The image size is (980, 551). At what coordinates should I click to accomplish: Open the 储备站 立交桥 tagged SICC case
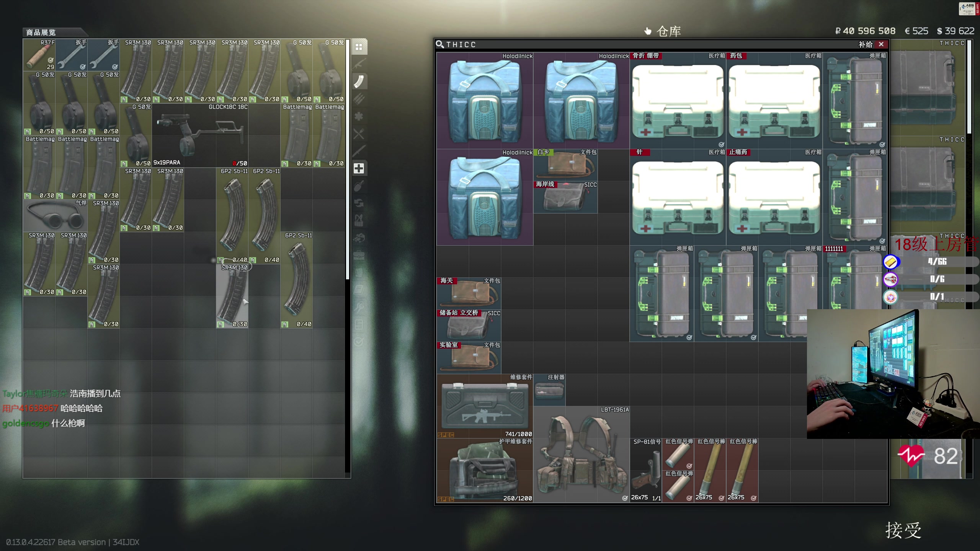(x=469, y=326)
